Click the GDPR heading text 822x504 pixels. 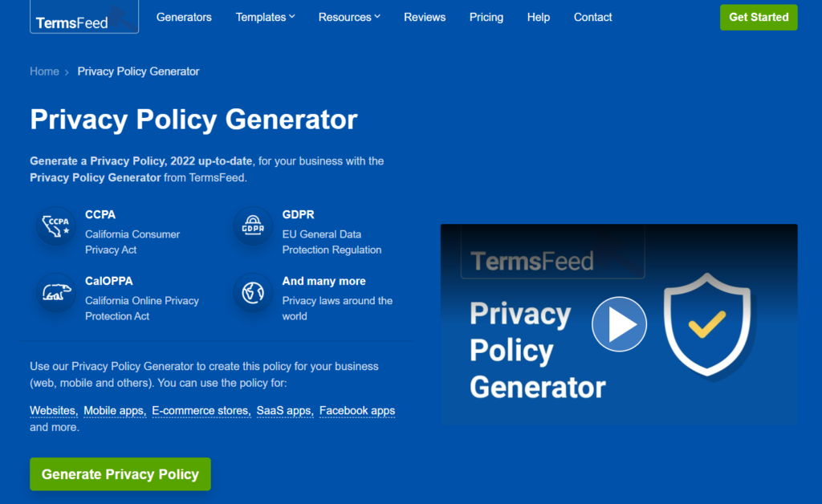tap(299, 214)
